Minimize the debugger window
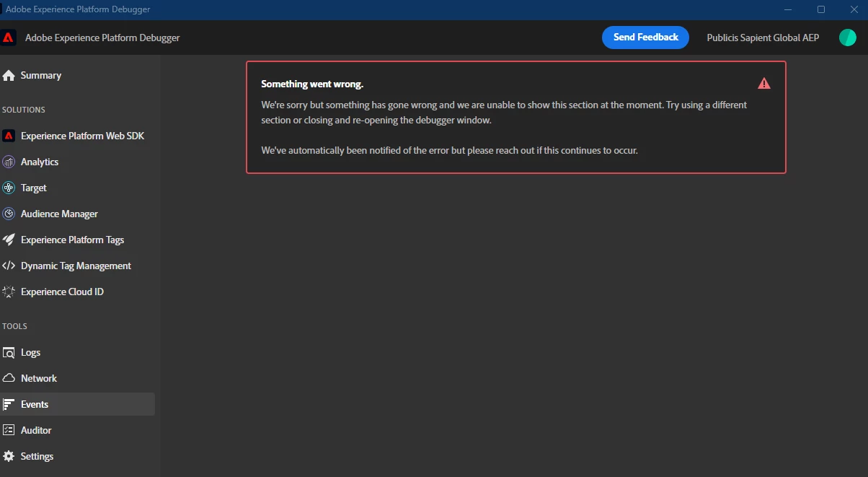This screenshot has height=477, width=868. [x=788, y=9]
